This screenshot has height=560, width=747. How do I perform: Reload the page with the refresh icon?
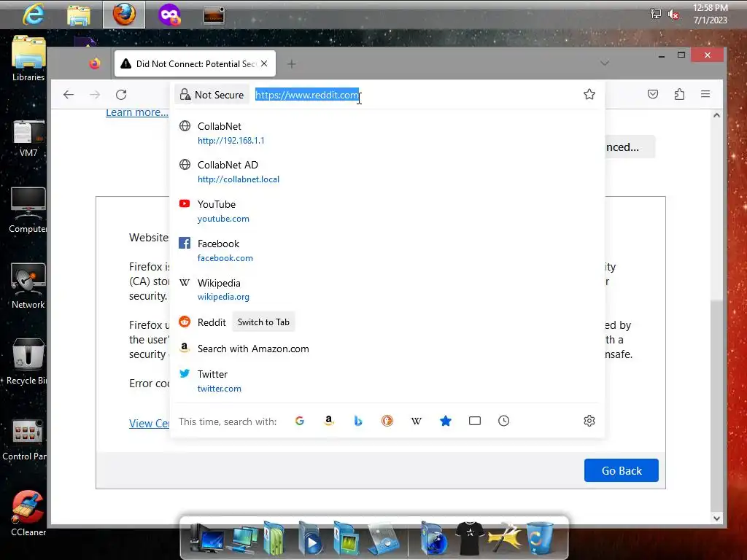pos(121,94)
